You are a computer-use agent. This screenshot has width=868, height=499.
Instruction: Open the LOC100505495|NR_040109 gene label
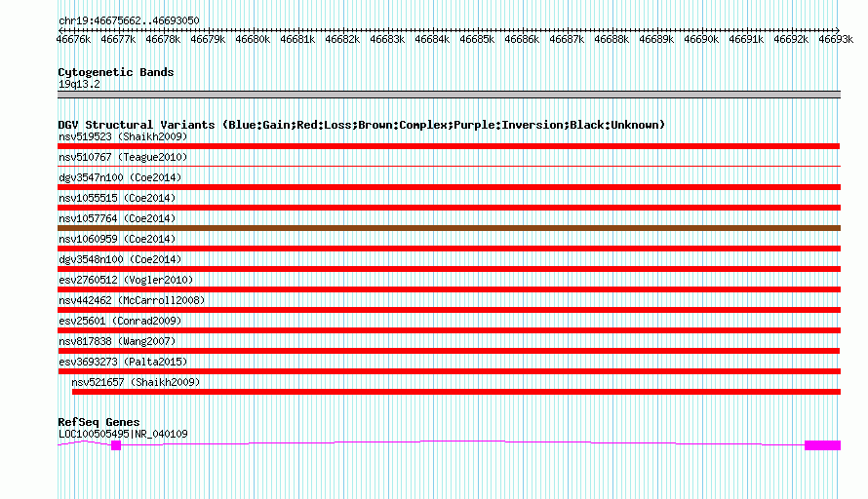123,435
